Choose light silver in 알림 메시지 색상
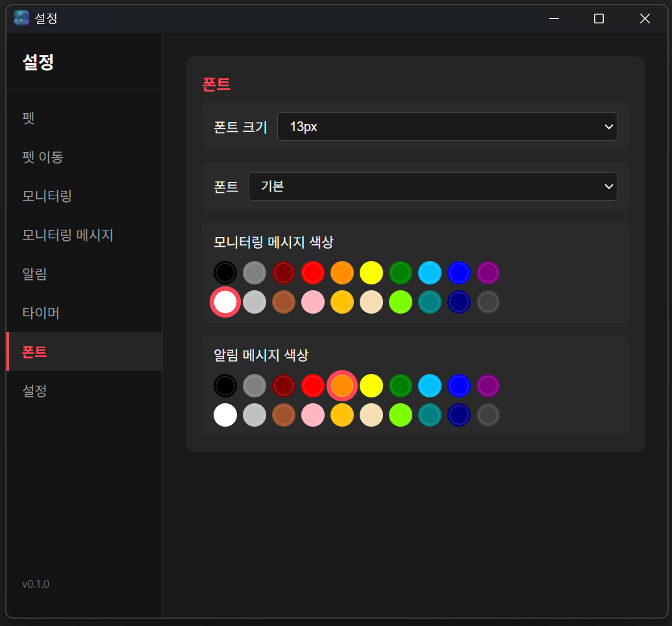The height and width of the screenshot is (626, 672). pos(255,415)
